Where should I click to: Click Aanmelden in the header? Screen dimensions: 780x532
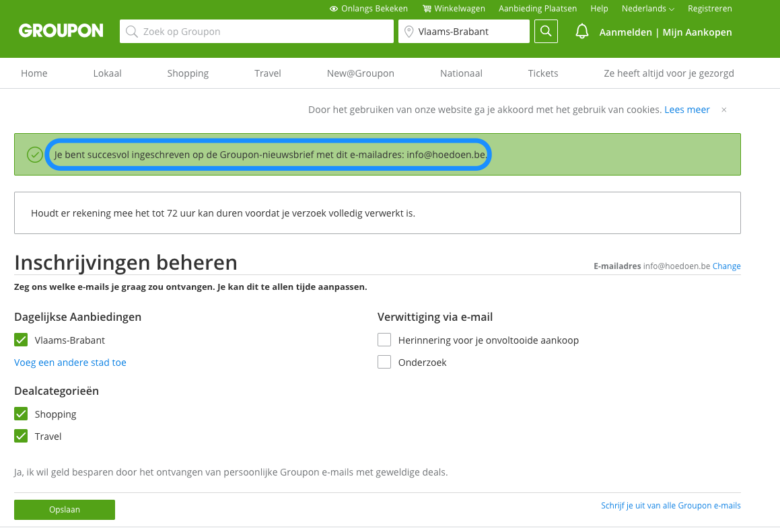coord(625,32)
